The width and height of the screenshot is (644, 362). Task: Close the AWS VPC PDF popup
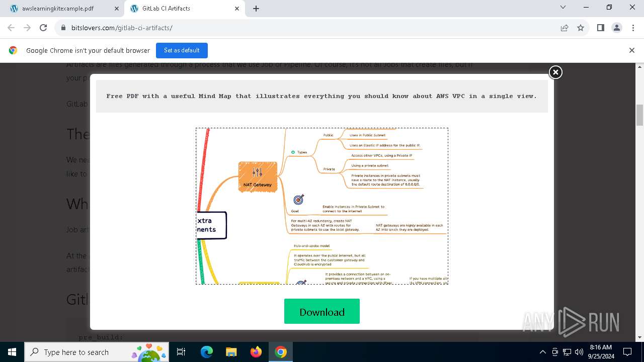pyautogui.click(x=555, y=72)
